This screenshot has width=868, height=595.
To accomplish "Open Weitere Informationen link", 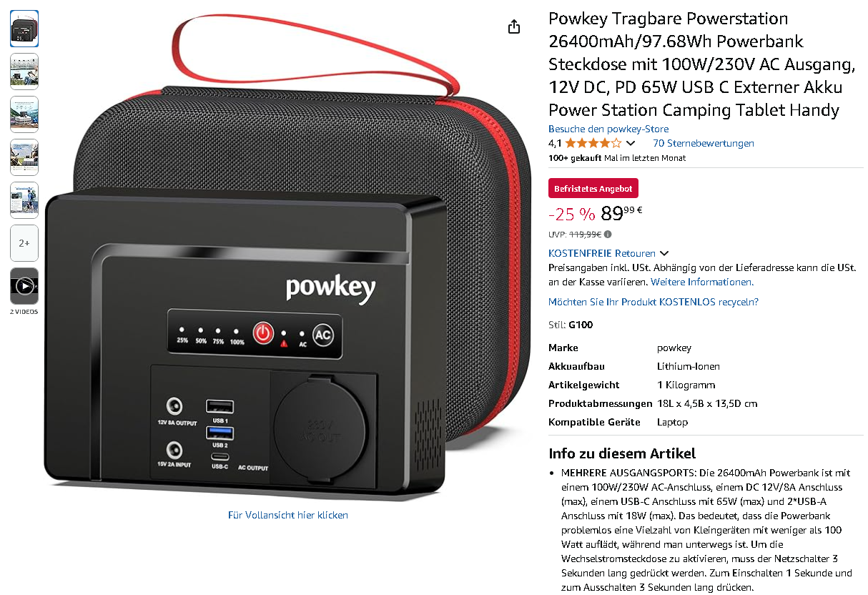I will (x=702, y=282).
